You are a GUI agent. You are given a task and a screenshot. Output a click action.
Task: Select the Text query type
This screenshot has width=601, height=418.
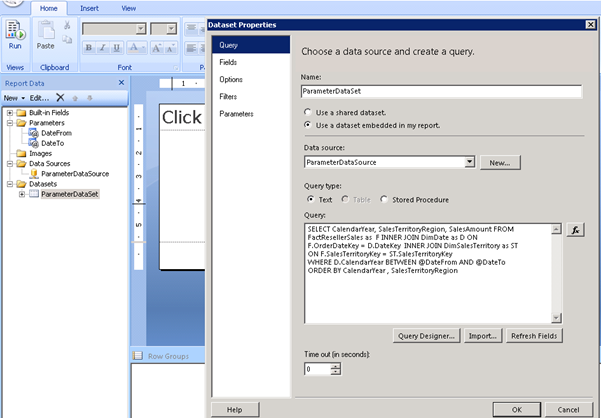coord(310,199)
